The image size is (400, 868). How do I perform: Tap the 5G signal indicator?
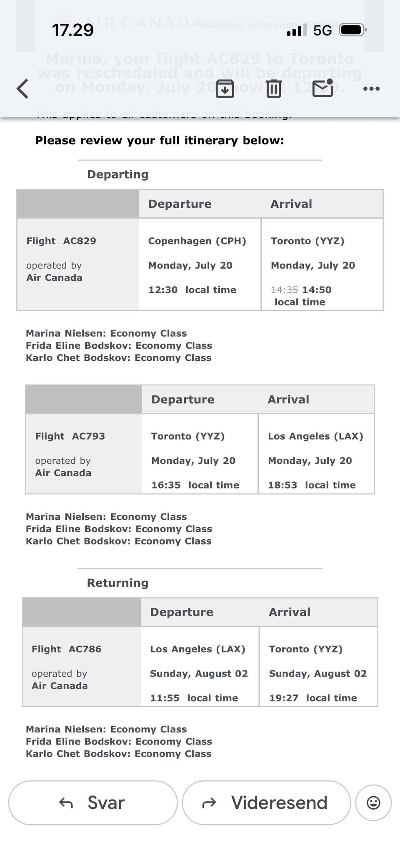pos(322,30)
